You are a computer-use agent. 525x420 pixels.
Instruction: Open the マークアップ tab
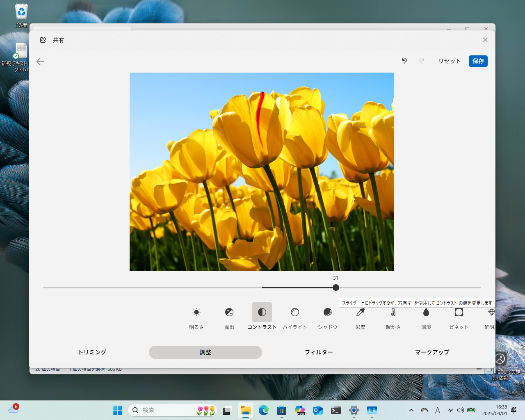click(432, 352)
